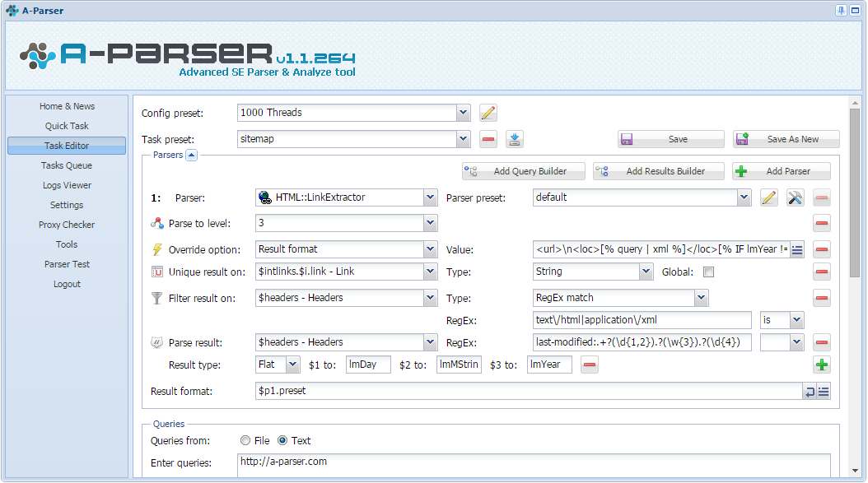Edit the parser preset with pencil icon
Screen dimensions: 868x483
point(768,197)
